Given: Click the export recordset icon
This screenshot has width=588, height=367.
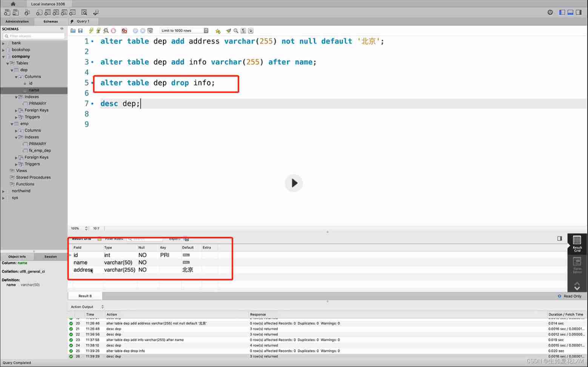Looking at the screenshot, I should click(x=186, y=239).
